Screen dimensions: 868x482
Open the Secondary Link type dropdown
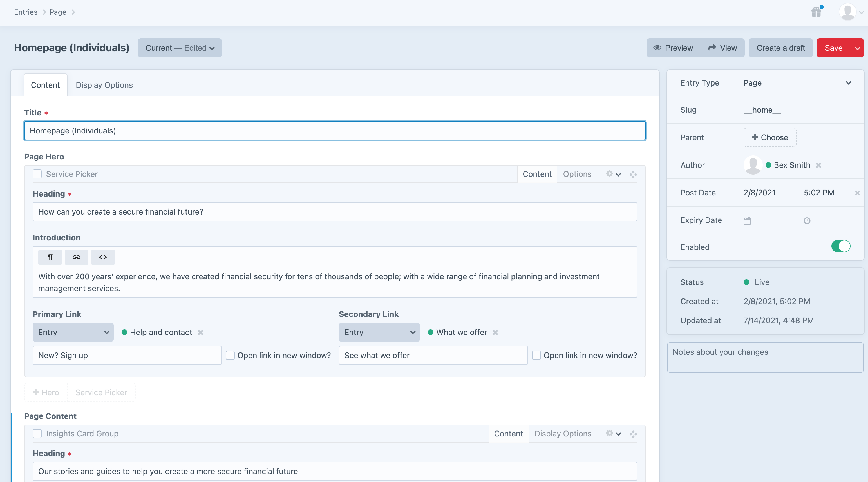tap(379, 332)
